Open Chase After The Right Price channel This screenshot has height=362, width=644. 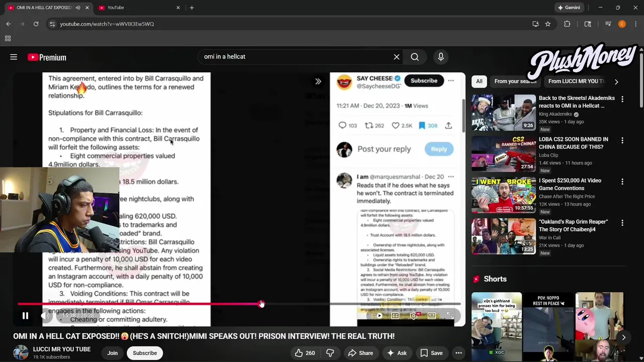[x=567, y=197]
